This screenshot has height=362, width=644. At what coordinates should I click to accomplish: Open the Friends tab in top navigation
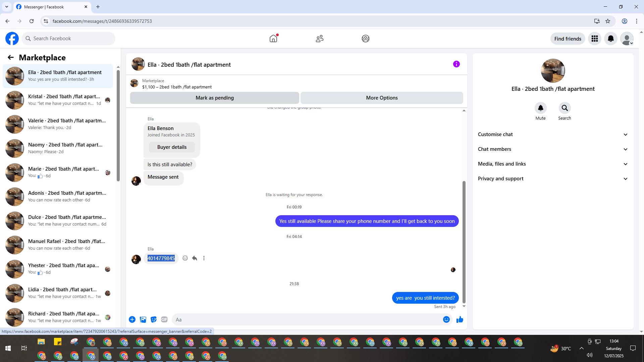[x=319, y=39]
